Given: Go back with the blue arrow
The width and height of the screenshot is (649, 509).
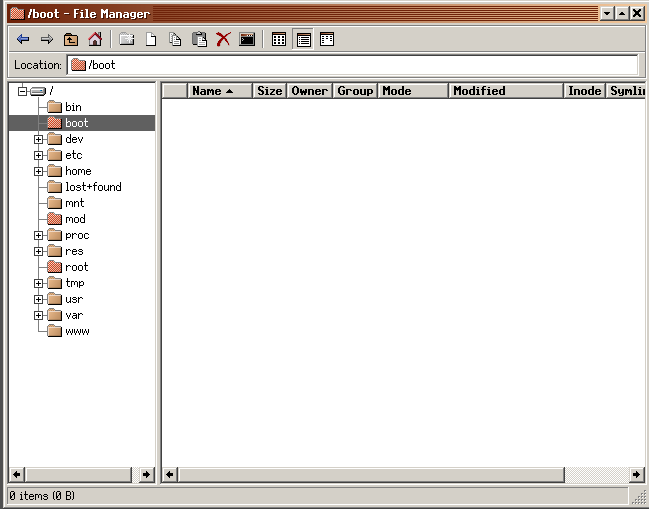Looking at the screenshot, I should pyautogui.click(x=23, y=40).
